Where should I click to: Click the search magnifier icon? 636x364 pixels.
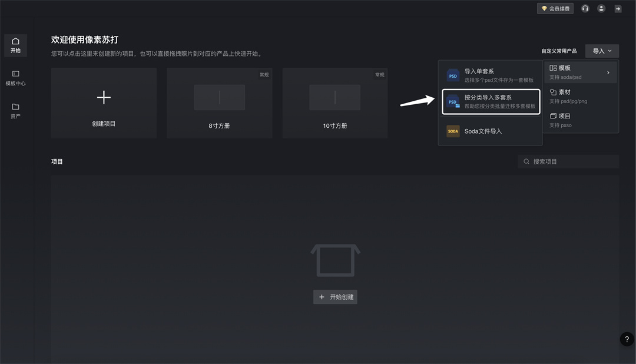[x=526, y=161]
